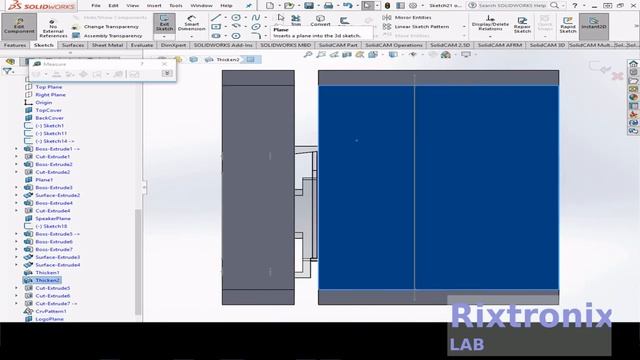
Task: Switch to the Features tab
Action: (x=15, y=45)
